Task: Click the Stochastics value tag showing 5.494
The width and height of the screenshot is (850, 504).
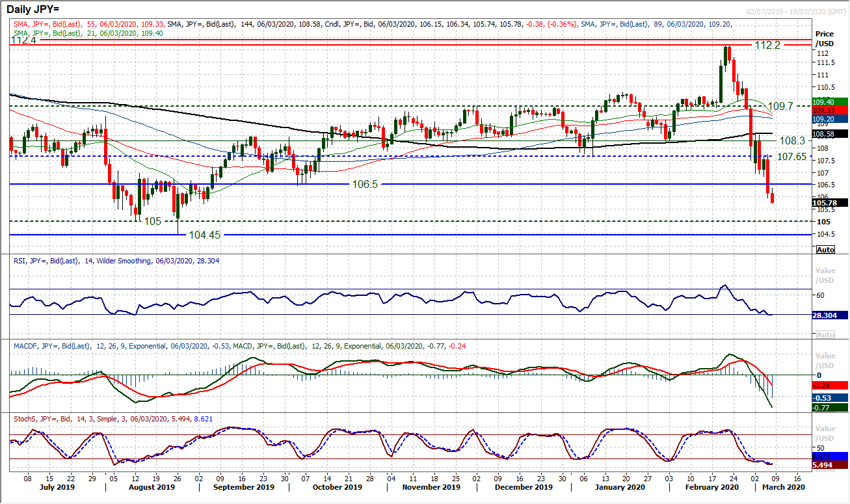Action: [823, 466]
